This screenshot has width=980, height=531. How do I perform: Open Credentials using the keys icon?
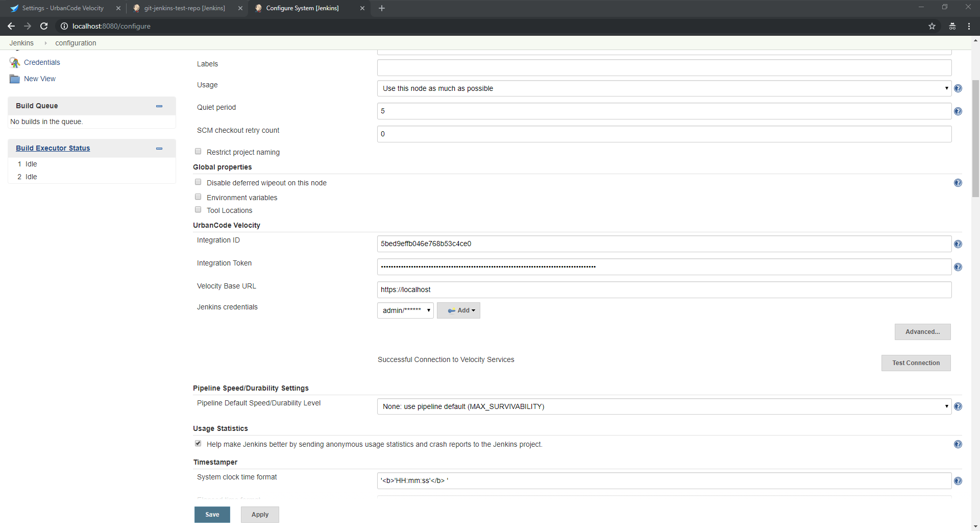click(x=15, y=62)
